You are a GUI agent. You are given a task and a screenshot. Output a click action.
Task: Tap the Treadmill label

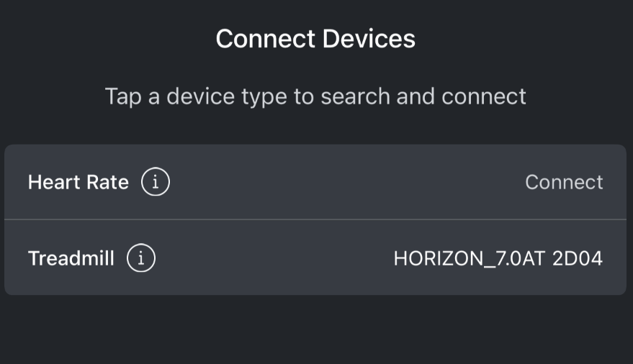coord(71,258)
